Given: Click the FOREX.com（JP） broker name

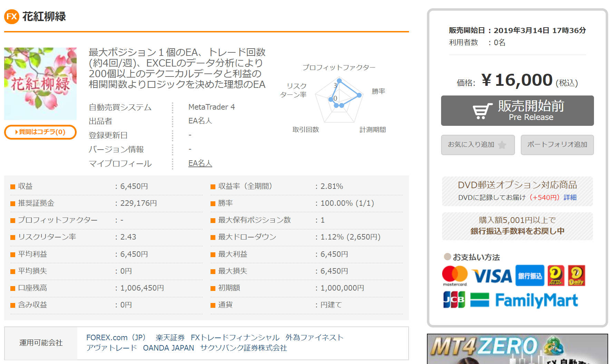Looking at the screenshot, I should tap(116, 337).
